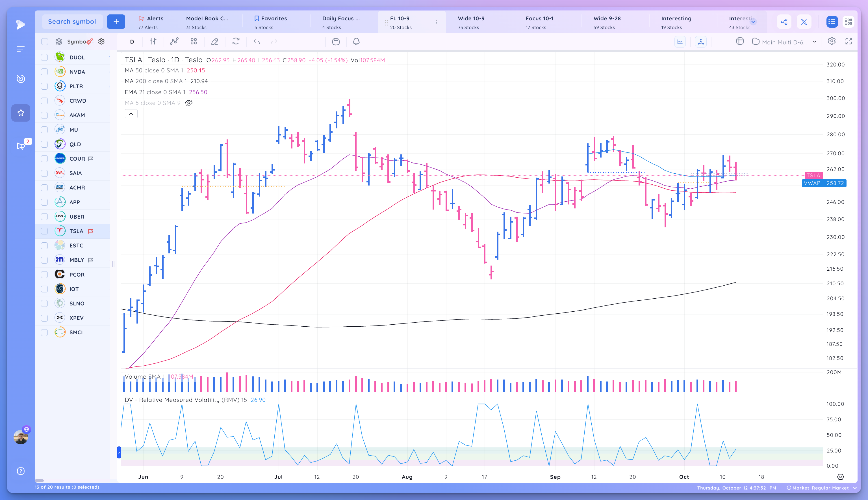Open announcements megaphone with 2 badge
Viewport: 868px width, 500px height.
coord(21,146)
